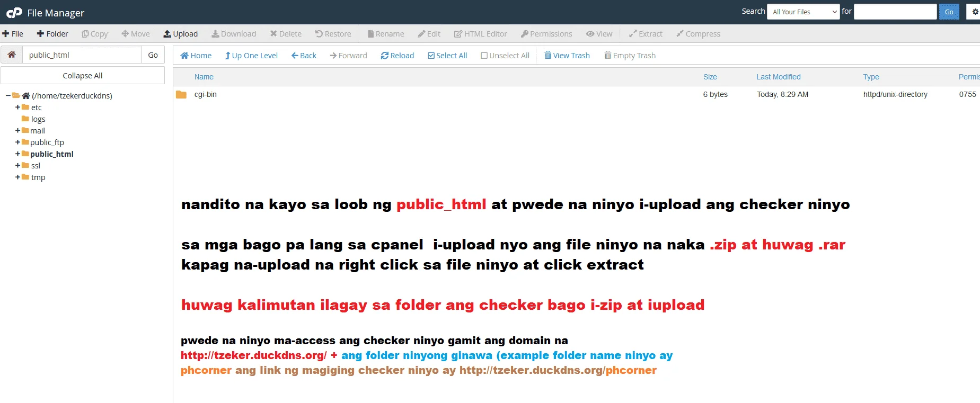This screenshot has width=980, height=403.
Task: Collapse the /home/tzekerduckdns root tree node
Action: pyautogui.click(x=8, y=96)
